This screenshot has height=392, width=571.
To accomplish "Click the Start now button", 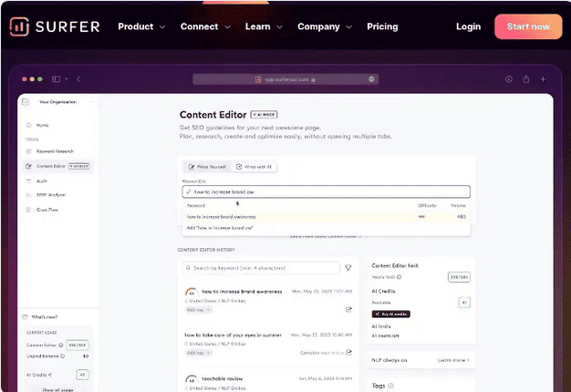I will click(528, 26).
